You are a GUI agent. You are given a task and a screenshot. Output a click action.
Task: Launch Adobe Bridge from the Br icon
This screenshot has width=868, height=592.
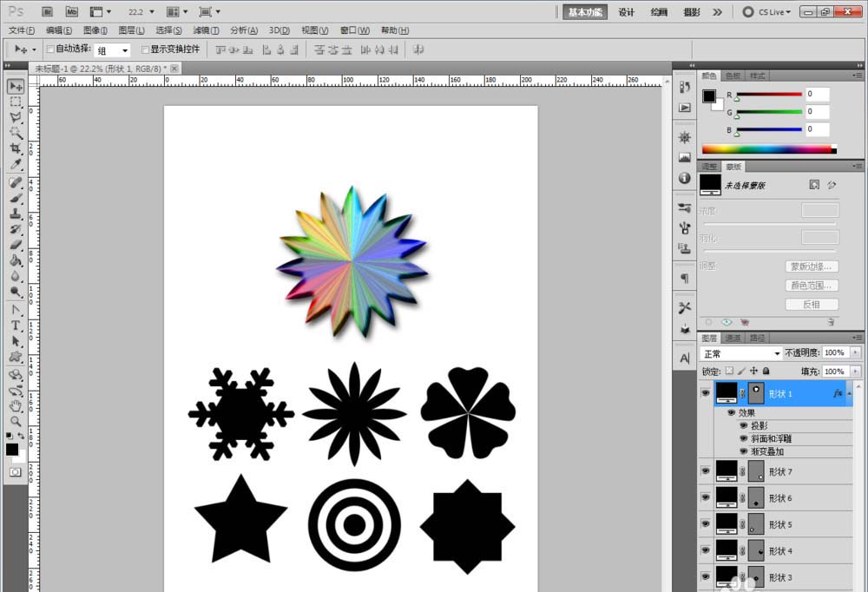(48, 12)
